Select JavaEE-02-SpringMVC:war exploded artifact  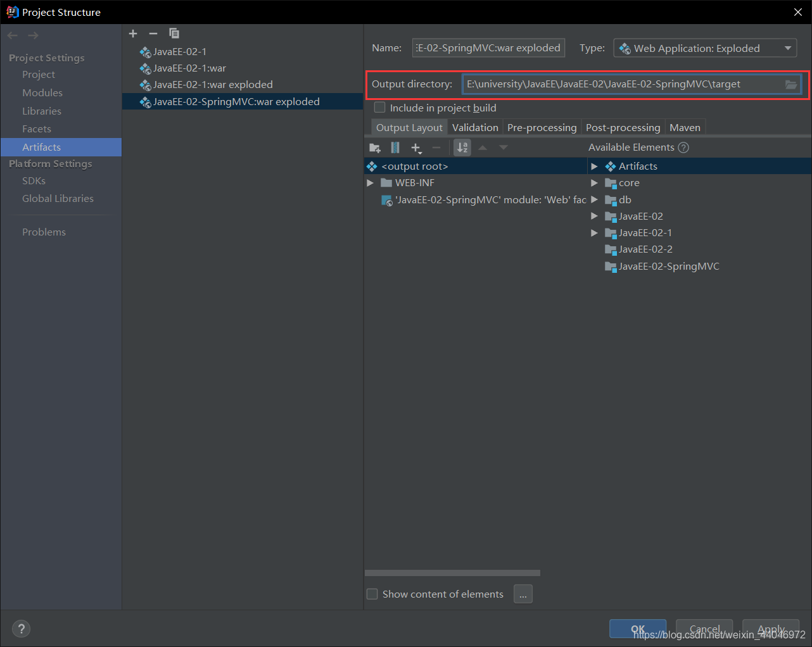243,101
